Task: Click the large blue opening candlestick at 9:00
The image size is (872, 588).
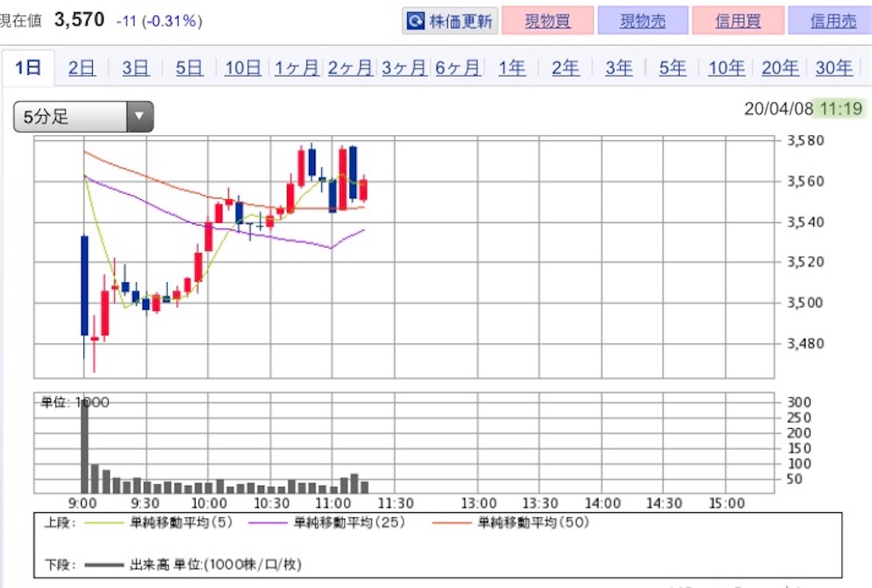Action: click(84, 286)
